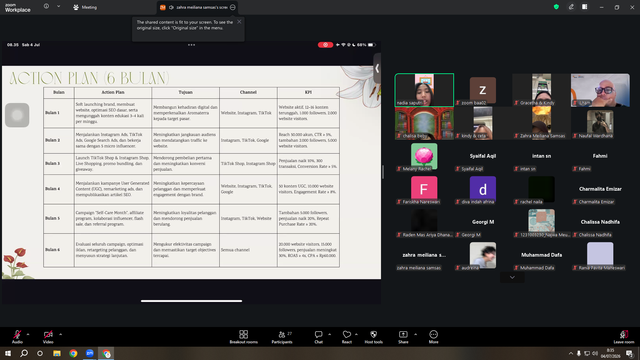Click the Channel column header
Viewport: 640px width, 360px height.
[248, 92]
